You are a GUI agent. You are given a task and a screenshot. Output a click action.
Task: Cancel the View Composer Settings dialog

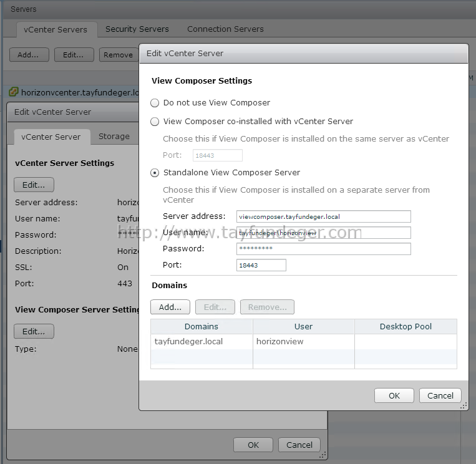pyautogui.click(x=440, y=396)
